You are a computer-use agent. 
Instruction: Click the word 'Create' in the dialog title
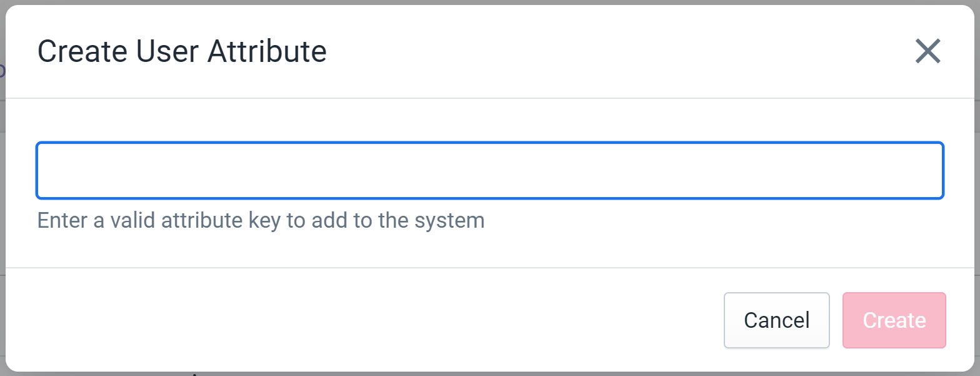[83, 51]
